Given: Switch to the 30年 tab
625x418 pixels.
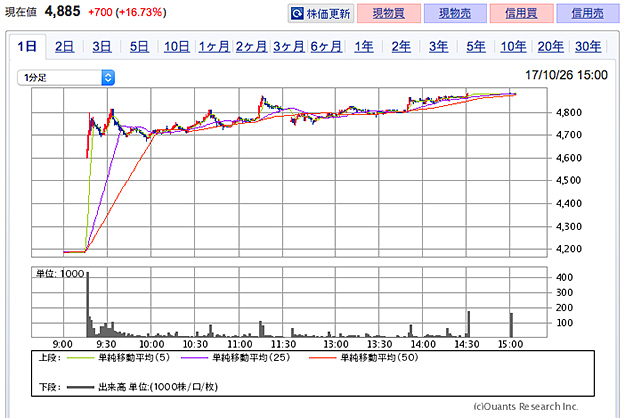Looking at the screenshot, I should (x=588, y=47).
